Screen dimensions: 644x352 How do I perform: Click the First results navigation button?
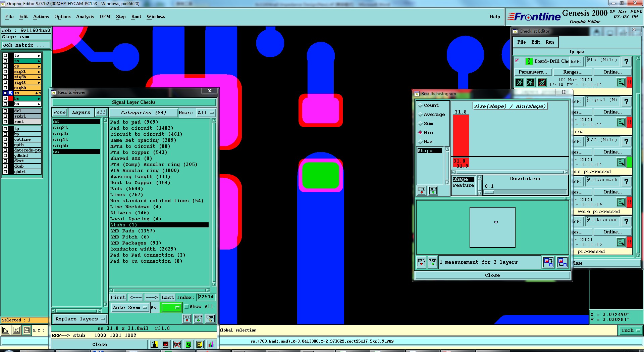[x=118, y=298]
